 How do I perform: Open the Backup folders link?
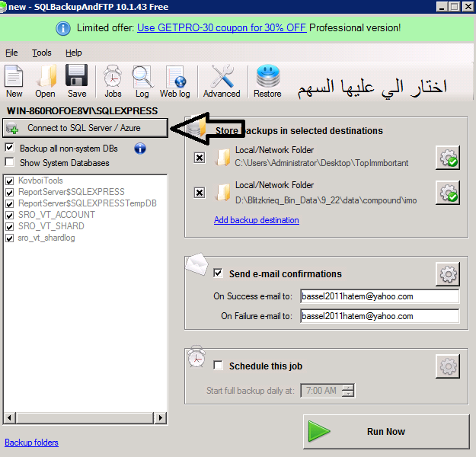click(31, 443)
